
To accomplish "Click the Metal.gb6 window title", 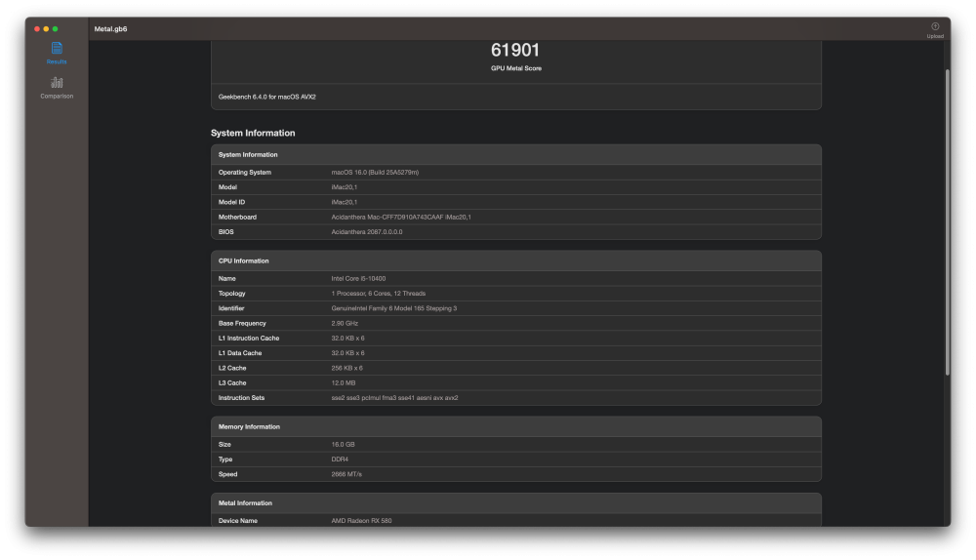I will coord(111,29).
